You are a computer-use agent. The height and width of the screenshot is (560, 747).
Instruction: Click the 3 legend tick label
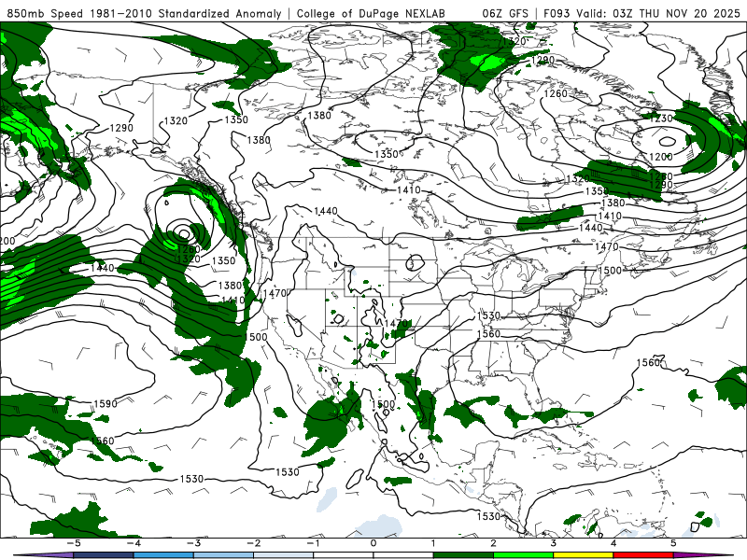tap(554, 543)
